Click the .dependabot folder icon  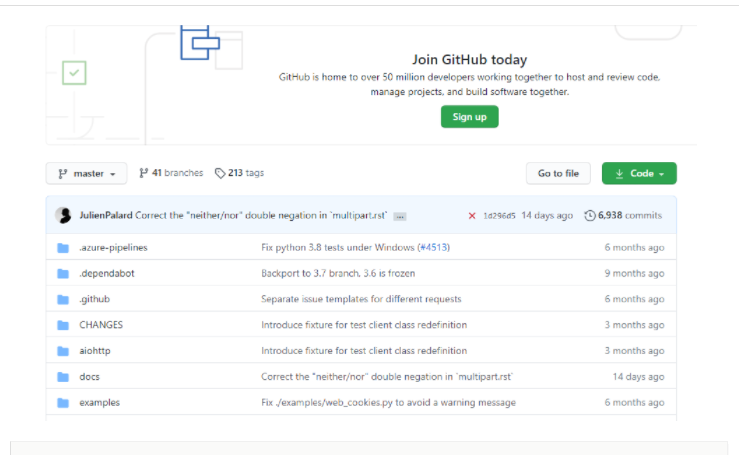[x=63, y=273]
